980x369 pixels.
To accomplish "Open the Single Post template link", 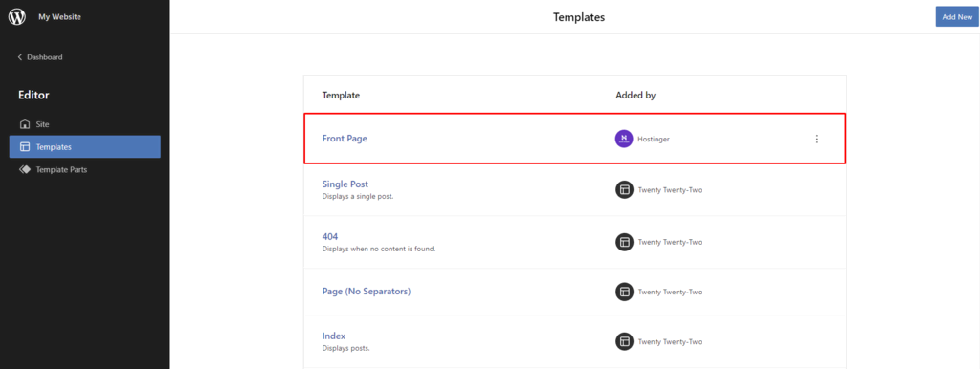I will tap(345, 184).
